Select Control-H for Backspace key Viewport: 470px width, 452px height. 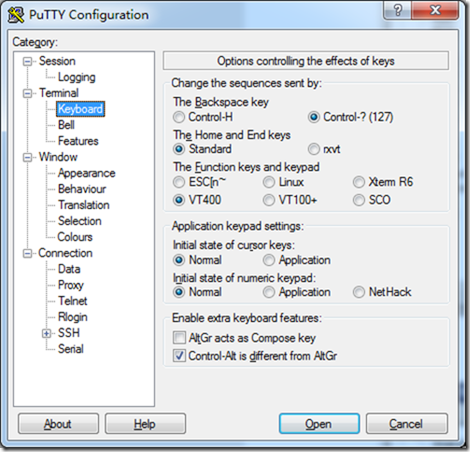pos(203,117)
